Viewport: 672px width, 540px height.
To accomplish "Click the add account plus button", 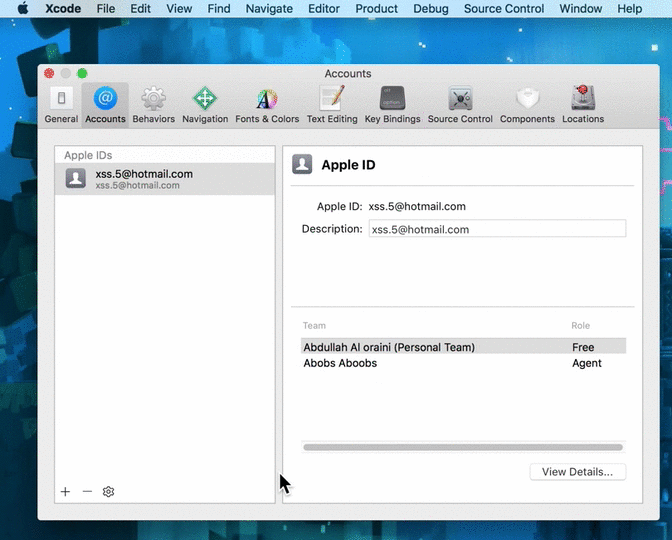I will tap(66, 492).
